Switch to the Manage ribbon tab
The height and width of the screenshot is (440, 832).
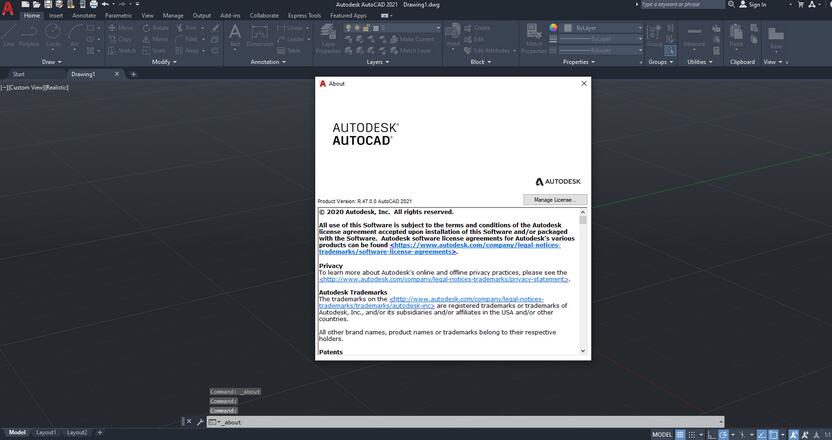(173, 15)
